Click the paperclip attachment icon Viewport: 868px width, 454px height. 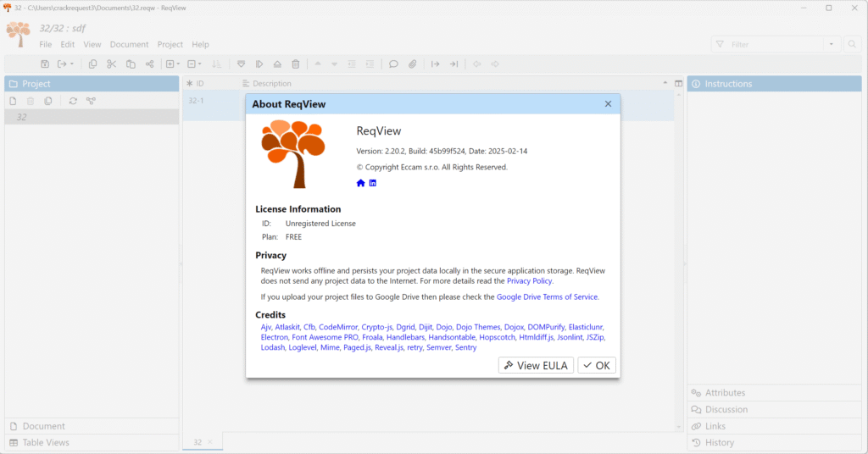tap(413, 64)
